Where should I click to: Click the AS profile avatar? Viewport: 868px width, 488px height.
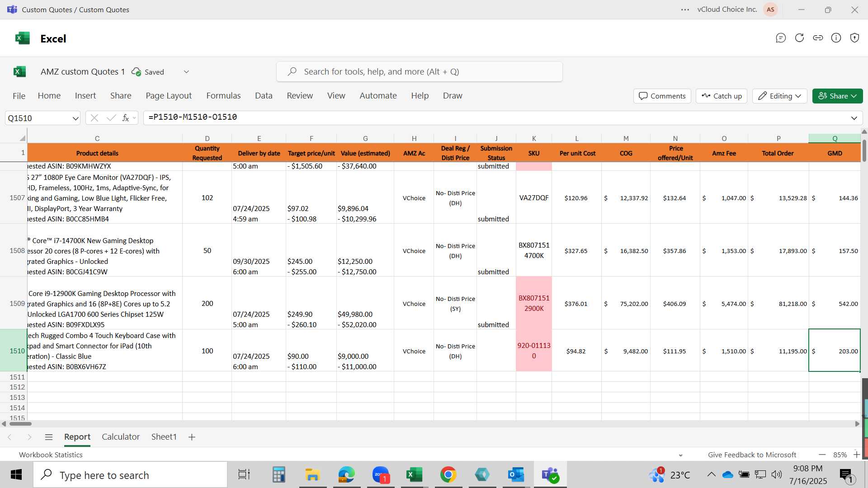tap(770, 9)
